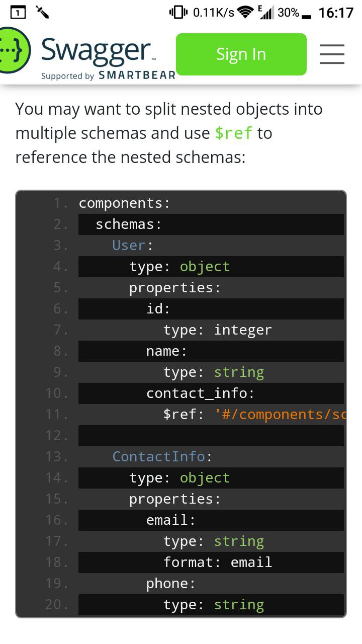Viewport: 362px width, 644px height.
Task: Click the 'format: email' code line
Action: pyautogui.click(x=217, y=562)
